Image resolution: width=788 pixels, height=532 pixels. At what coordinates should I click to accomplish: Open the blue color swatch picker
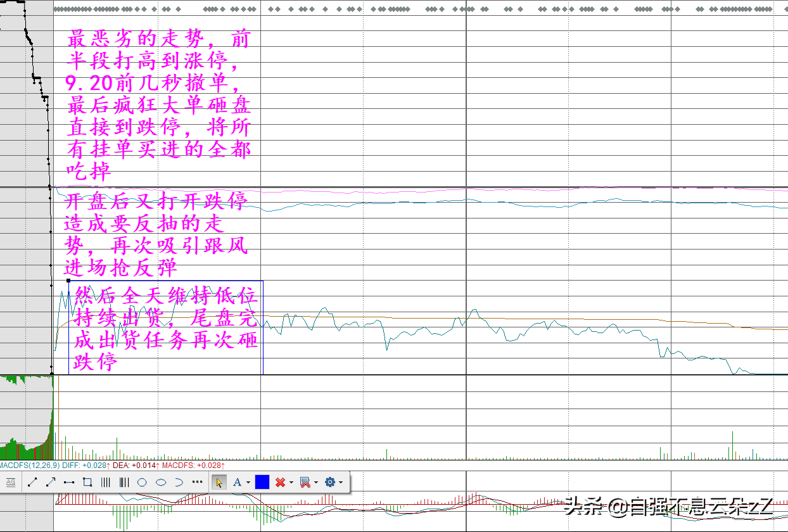[x=262, y=483]
